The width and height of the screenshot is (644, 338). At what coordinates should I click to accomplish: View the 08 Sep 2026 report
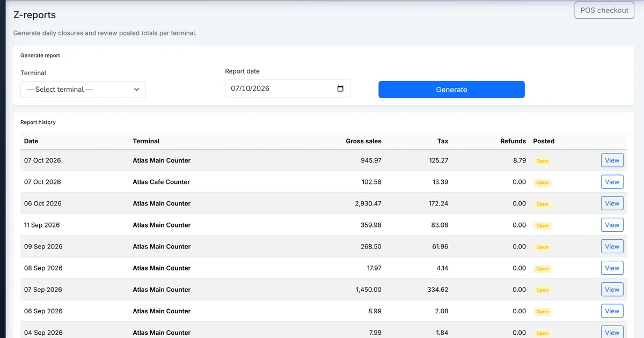(612, 268)
